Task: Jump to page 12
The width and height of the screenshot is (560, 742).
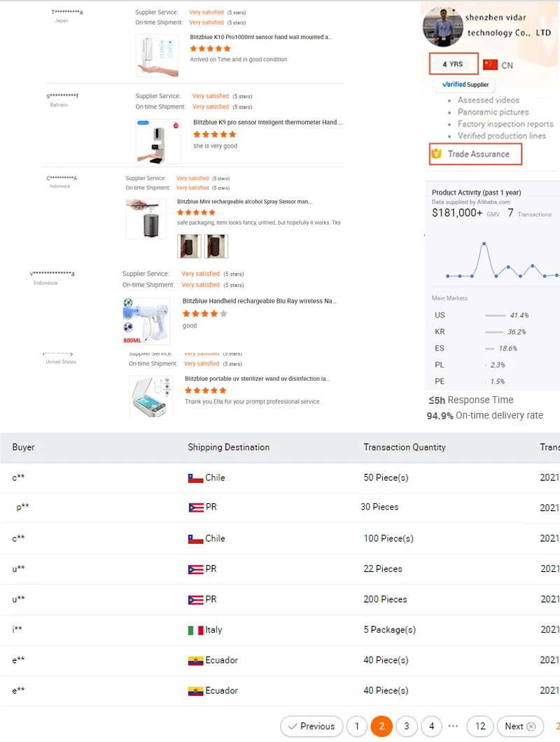Action: [x=480, y=727]
